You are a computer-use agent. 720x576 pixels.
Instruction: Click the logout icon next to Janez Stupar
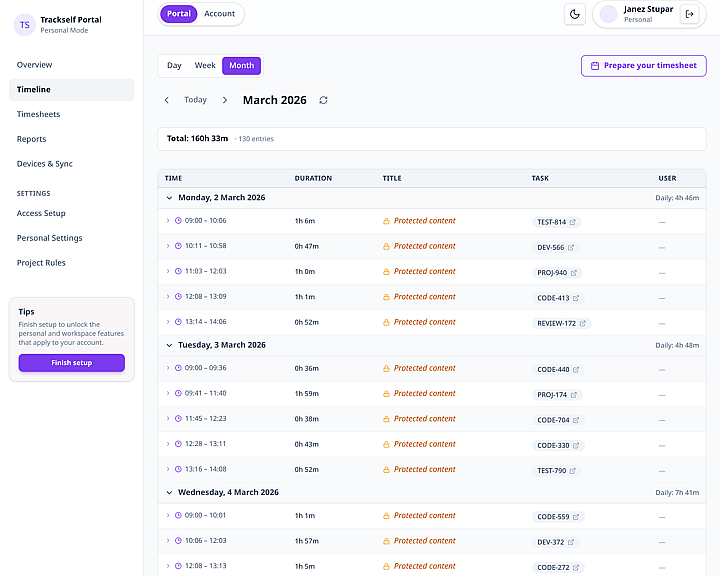(x=689, y=14)
